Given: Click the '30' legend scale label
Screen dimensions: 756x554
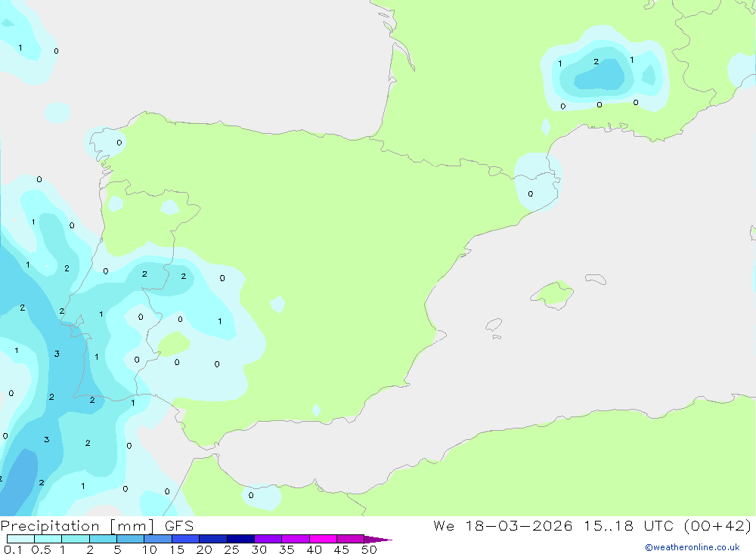Looking at the screenshot, I should click(259, 549).
